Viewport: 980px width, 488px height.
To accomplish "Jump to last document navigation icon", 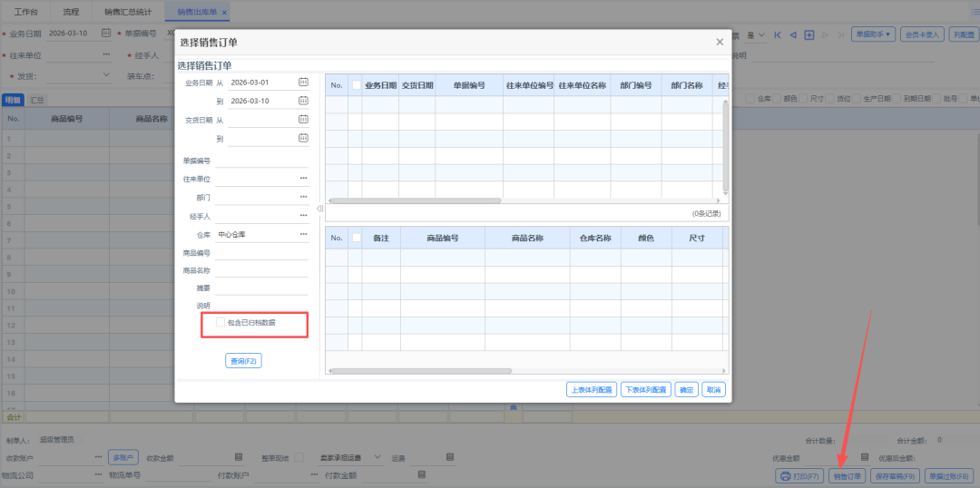I will 841,35.
